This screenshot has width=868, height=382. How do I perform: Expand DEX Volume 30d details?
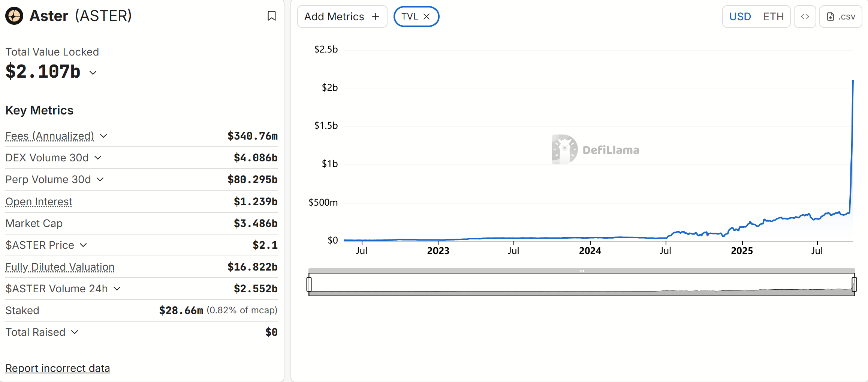(98, 158)
